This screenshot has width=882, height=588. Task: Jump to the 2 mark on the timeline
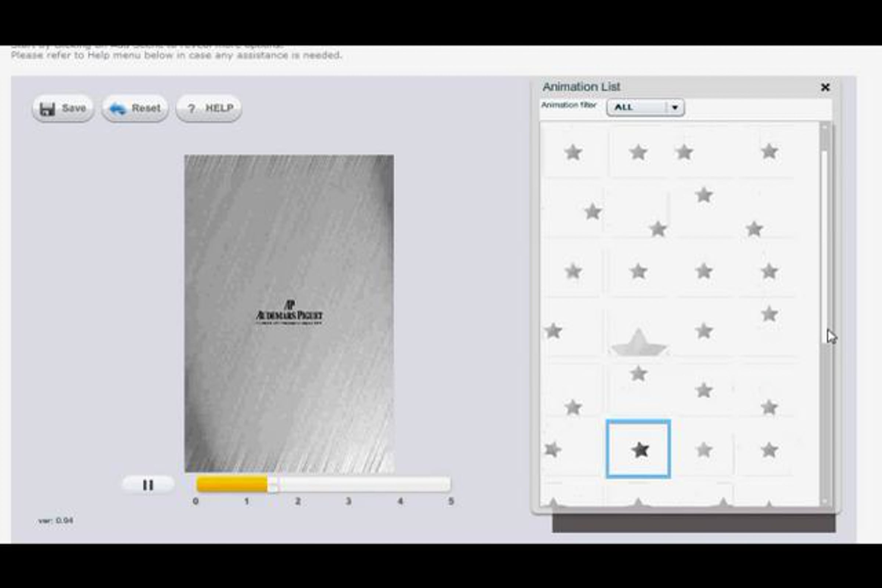pyautogui.click(x=298, y=501)
